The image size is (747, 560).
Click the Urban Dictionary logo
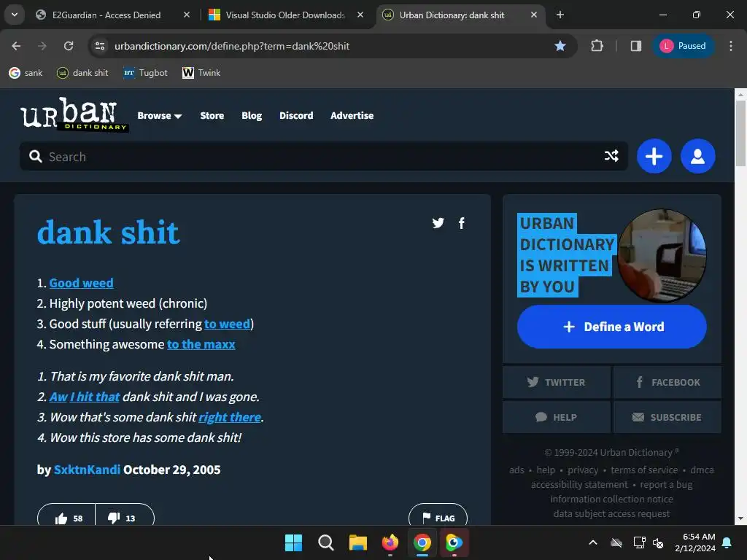coord(74,114)
